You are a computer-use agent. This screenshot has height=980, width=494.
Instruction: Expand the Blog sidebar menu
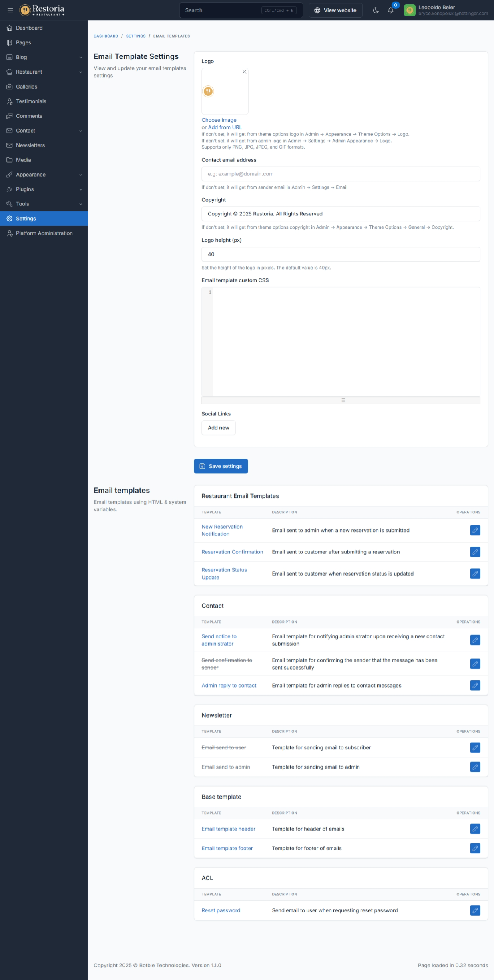pos(44,57)
